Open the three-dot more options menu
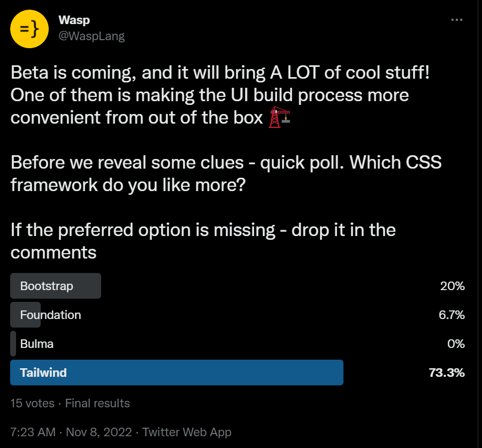This screenshot has width=482, height=448. tap(456, 20)
